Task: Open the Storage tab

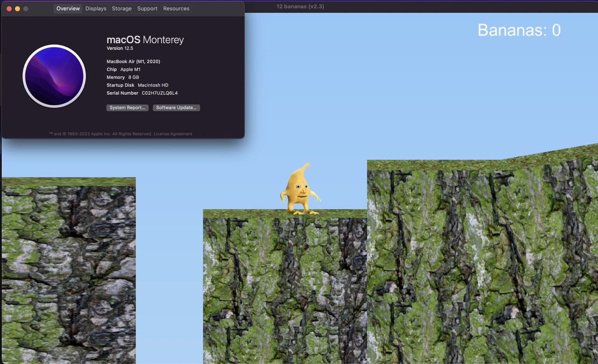Action: (121, 8)
